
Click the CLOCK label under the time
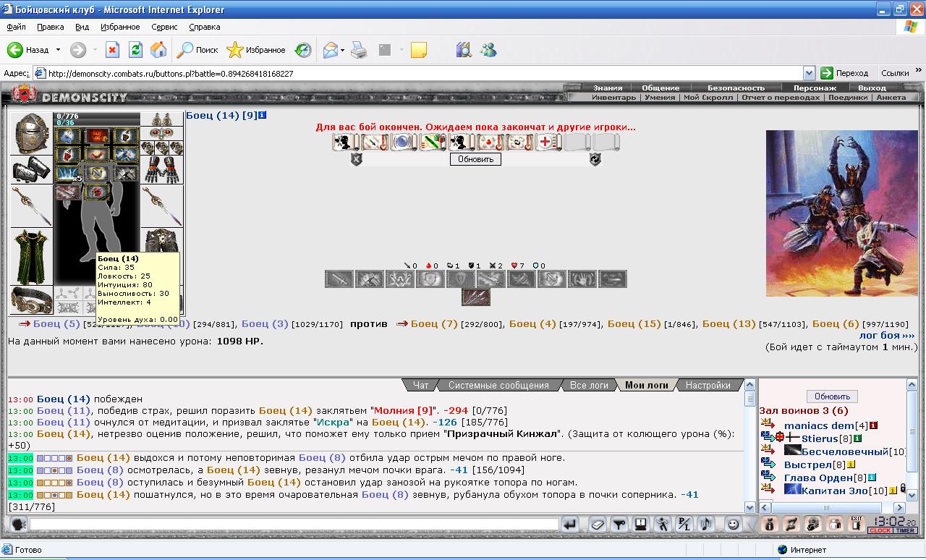pyautogui.click(x=880, y=530)
